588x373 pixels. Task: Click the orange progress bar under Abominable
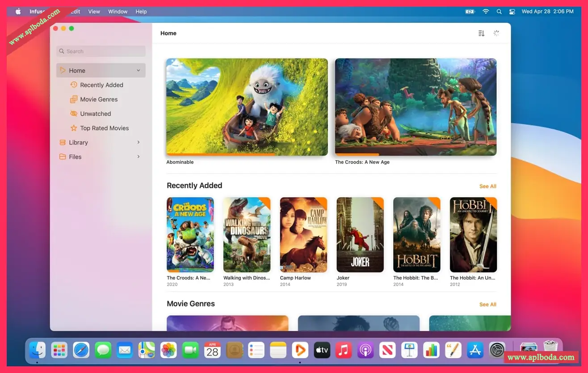tap(221, 154)
